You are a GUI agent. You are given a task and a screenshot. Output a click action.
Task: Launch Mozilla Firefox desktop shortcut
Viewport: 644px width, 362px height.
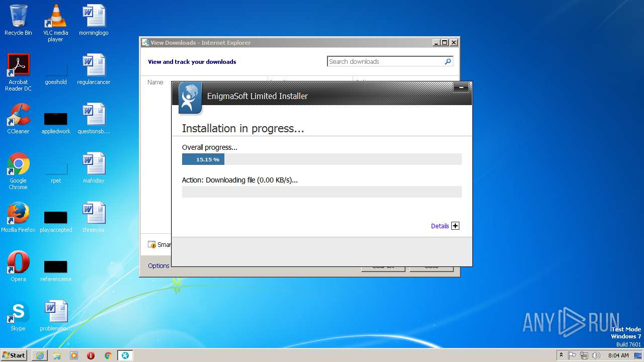click(18, 217)
